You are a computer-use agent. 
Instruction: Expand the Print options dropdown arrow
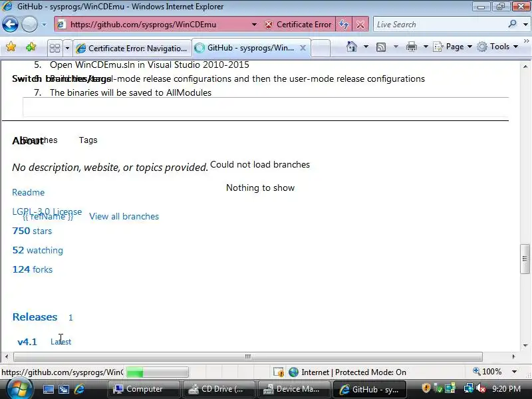click(x=426, y=47)
